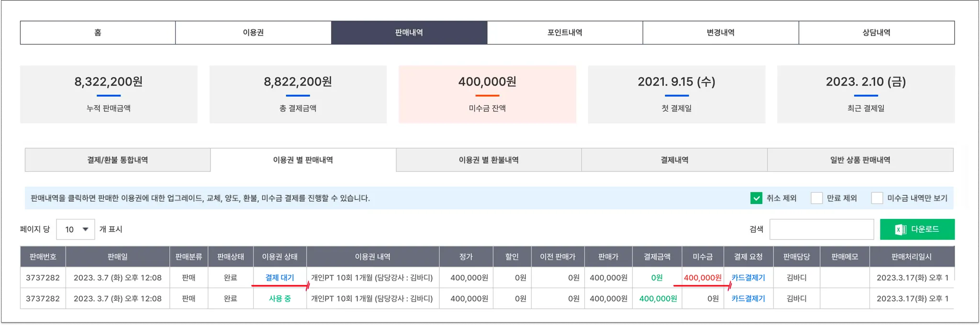
Task: Open the rows-per-page dropdown showing 10
Action: click(x=76, y=229)
